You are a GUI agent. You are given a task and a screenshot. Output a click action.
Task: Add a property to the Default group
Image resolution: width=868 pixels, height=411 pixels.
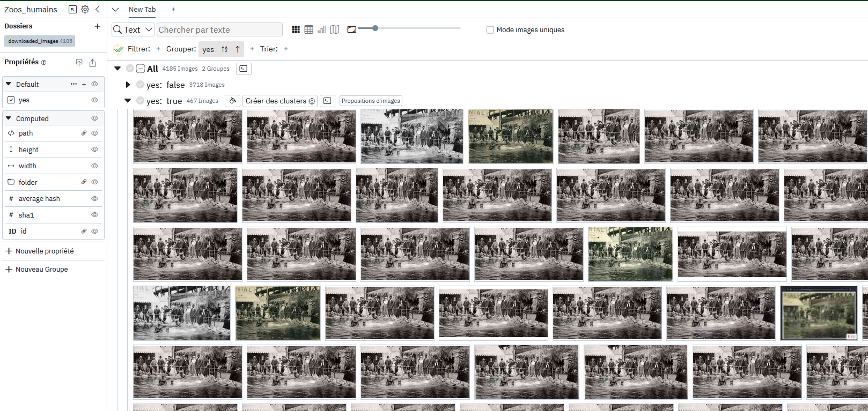84,84
